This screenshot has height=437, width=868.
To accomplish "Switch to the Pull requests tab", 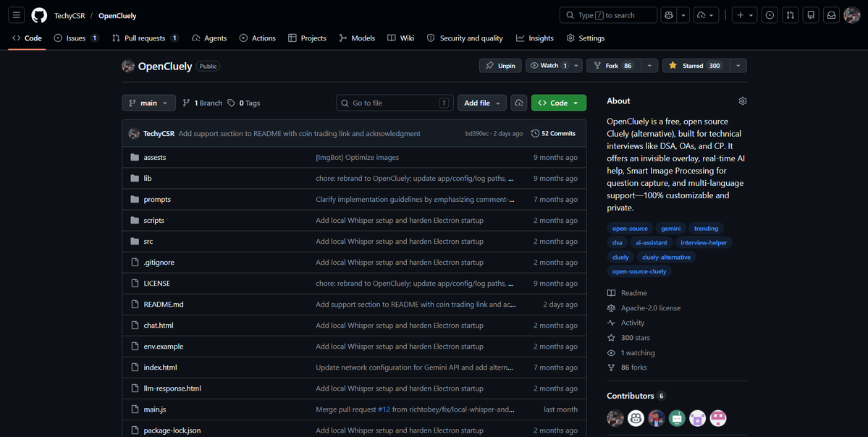I will [145, 38].
